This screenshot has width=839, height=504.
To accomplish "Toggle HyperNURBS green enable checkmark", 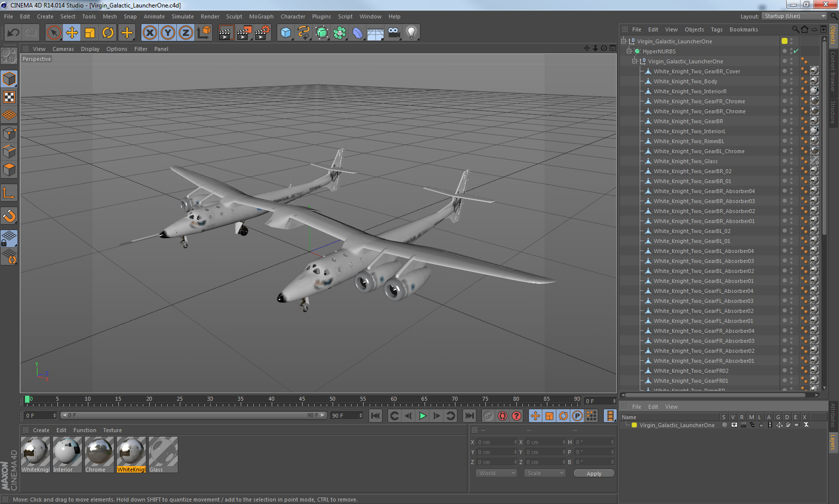I will click(796, 51).
